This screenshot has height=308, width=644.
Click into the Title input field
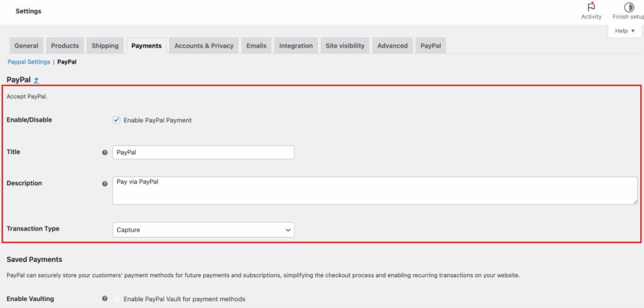click(x=203, y=152)
